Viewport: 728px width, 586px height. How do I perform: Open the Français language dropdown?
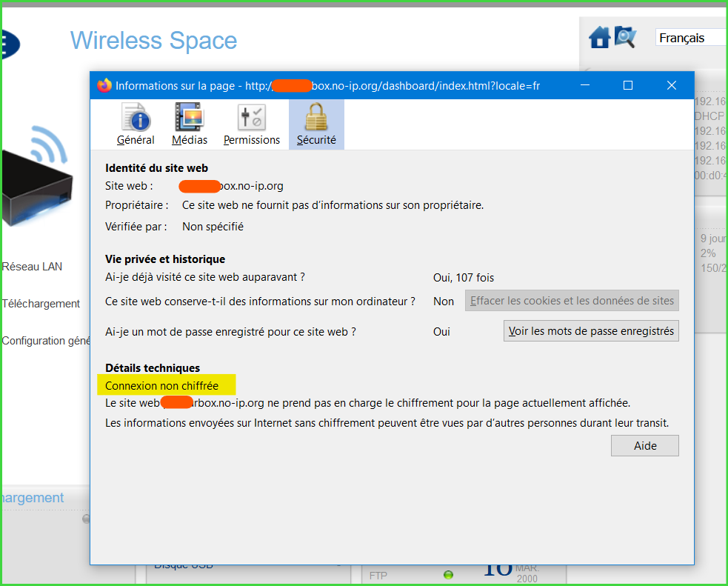[x=690, y=38]
